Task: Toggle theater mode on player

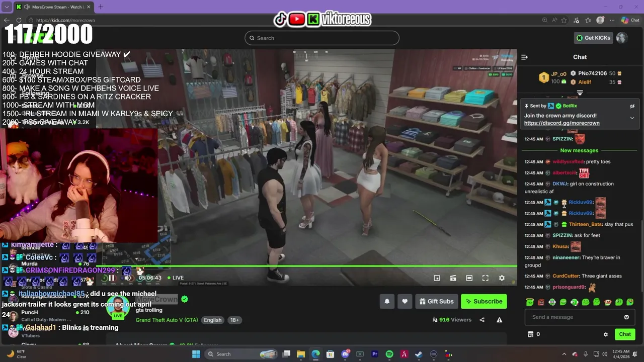Action: point(469,278)
